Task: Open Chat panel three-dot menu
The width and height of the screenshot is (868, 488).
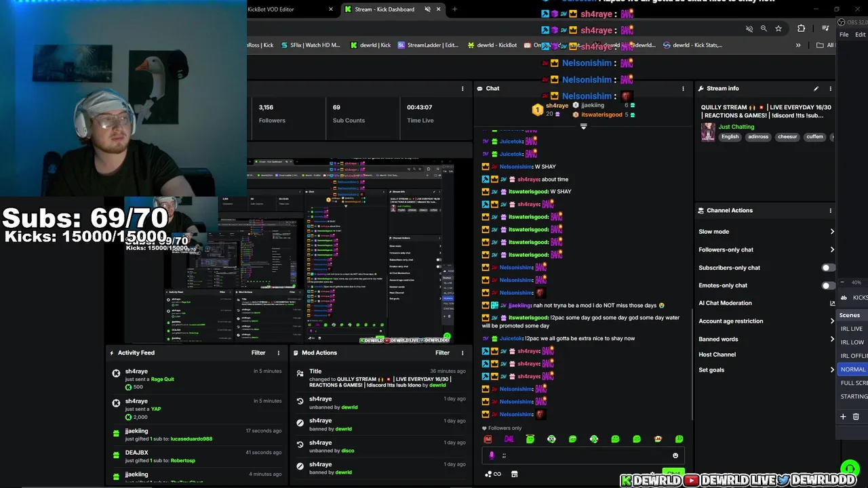Action: click(683, 89)
